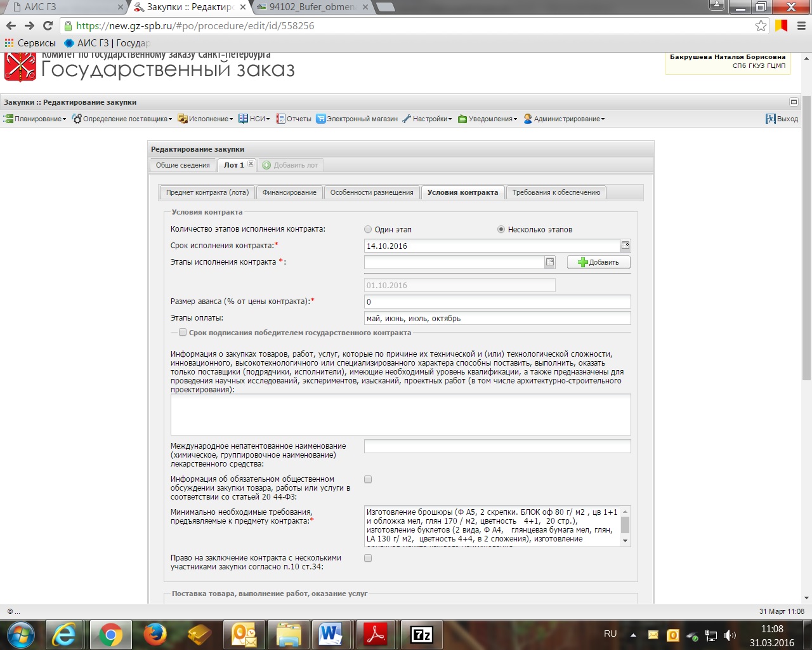Open Отчеты section
The height and width of the screenshot is (650, 812).
coord(294,119)
